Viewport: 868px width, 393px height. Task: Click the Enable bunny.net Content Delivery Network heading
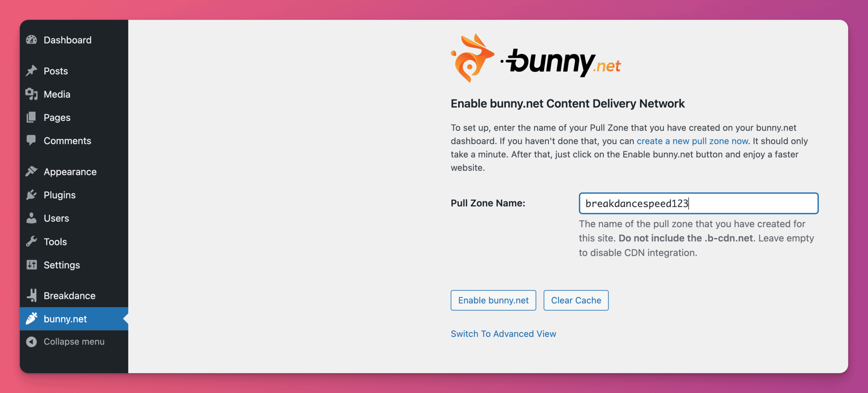point(568,104)
